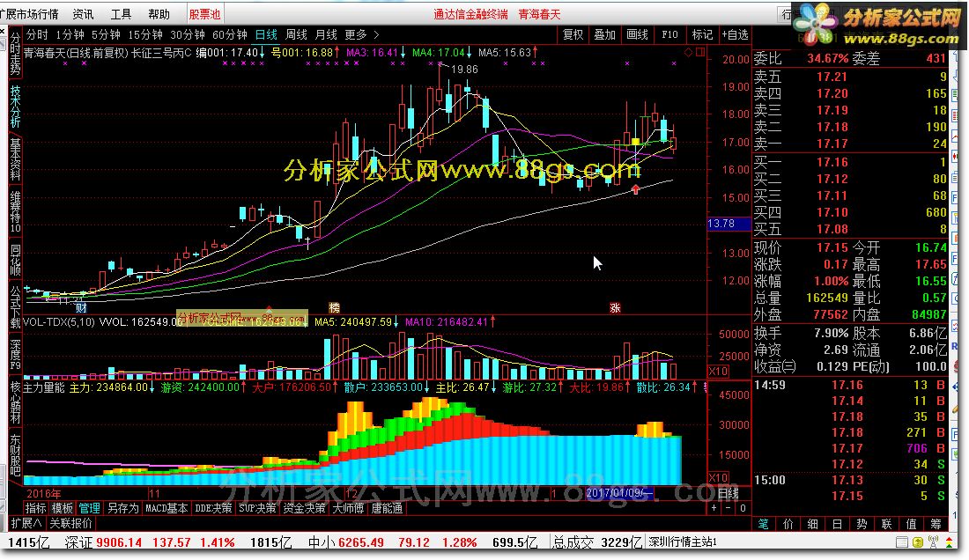Click the 标记 mark button
This screenshot has width=969, height=560.
pos(702,34)
